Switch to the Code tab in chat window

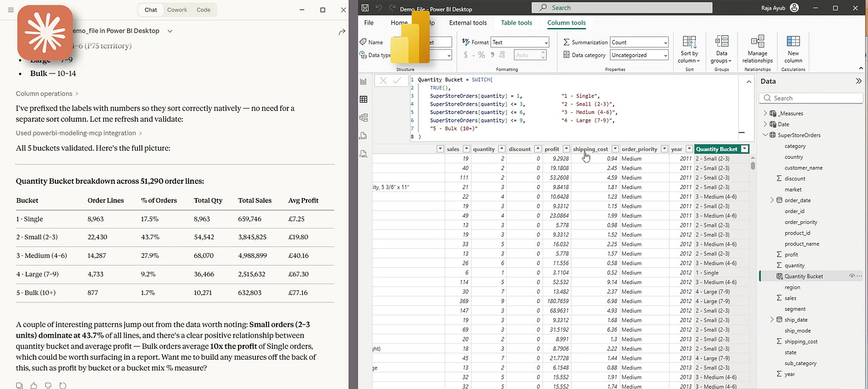203,10
